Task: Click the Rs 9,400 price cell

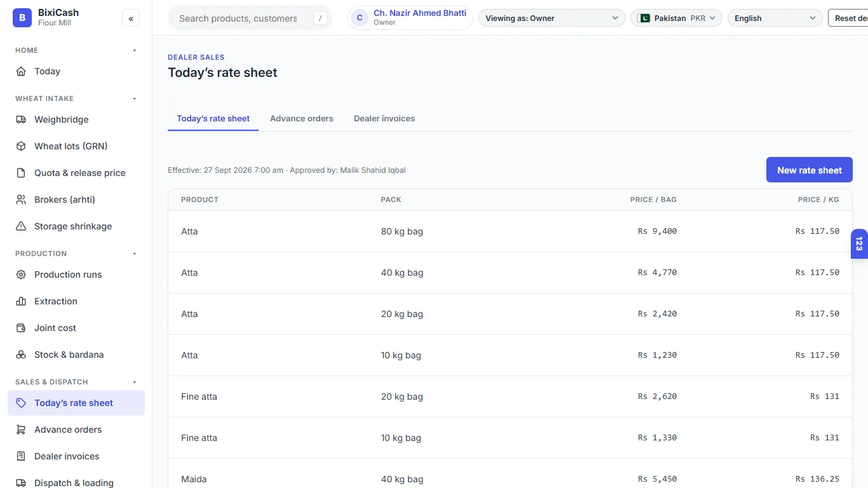Action: 657,231
